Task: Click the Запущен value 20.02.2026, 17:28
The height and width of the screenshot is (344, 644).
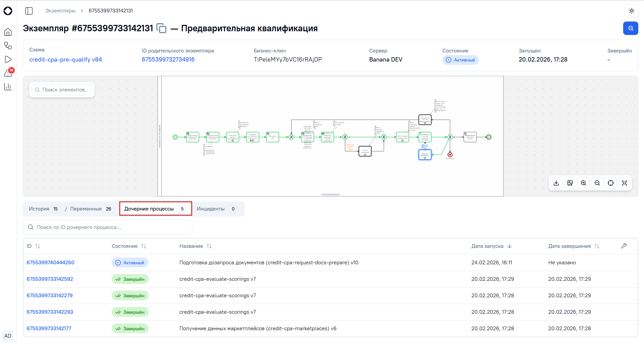Action: 543,60
